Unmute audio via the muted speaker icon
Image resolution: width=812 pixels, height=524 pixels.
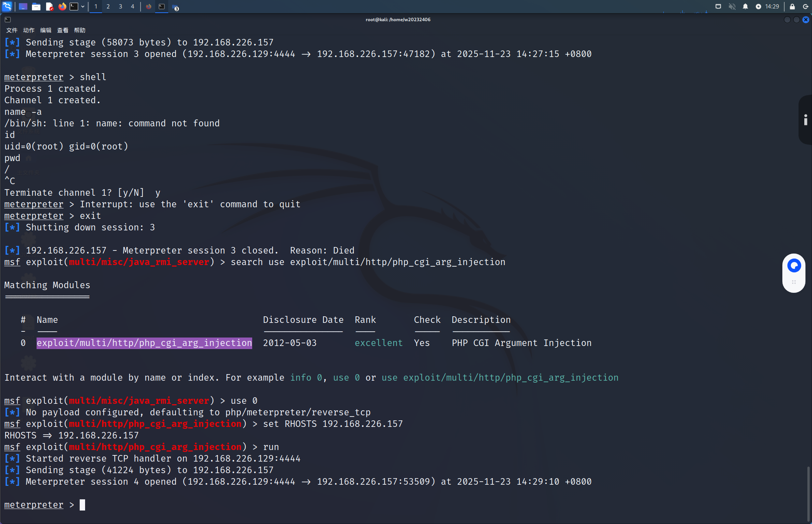tap(732, 7)
